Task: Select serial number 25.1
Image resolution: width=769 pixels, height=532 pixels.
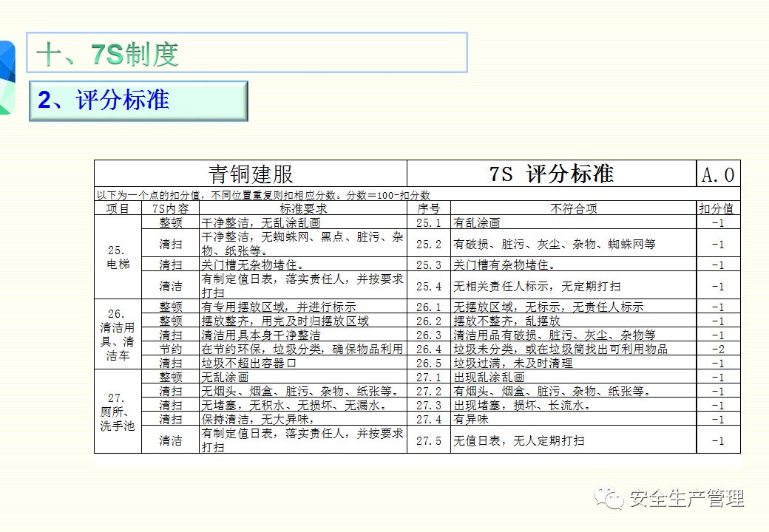Action: (429, 222)
